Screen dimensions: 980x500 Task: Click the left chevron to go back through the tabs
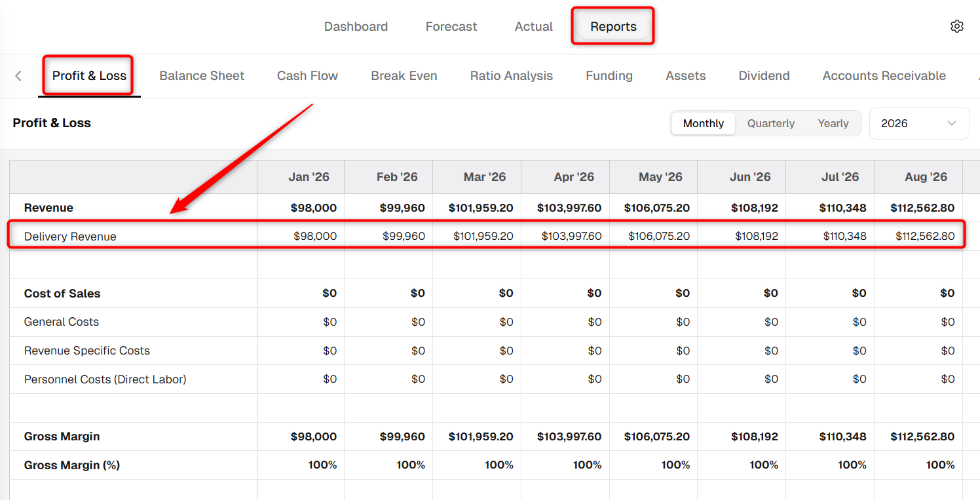coord(18,76)
